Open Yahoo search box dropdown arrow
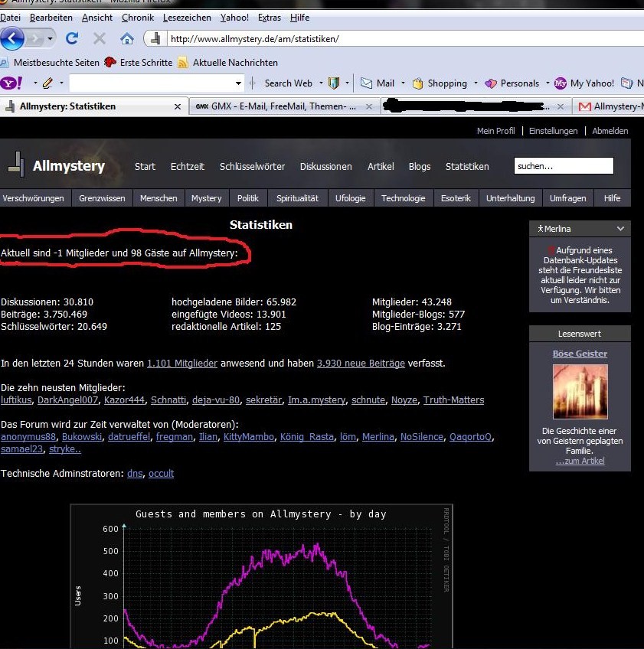Image resolution: width=644 pixels, height=649 pixels. click(239, 83)
